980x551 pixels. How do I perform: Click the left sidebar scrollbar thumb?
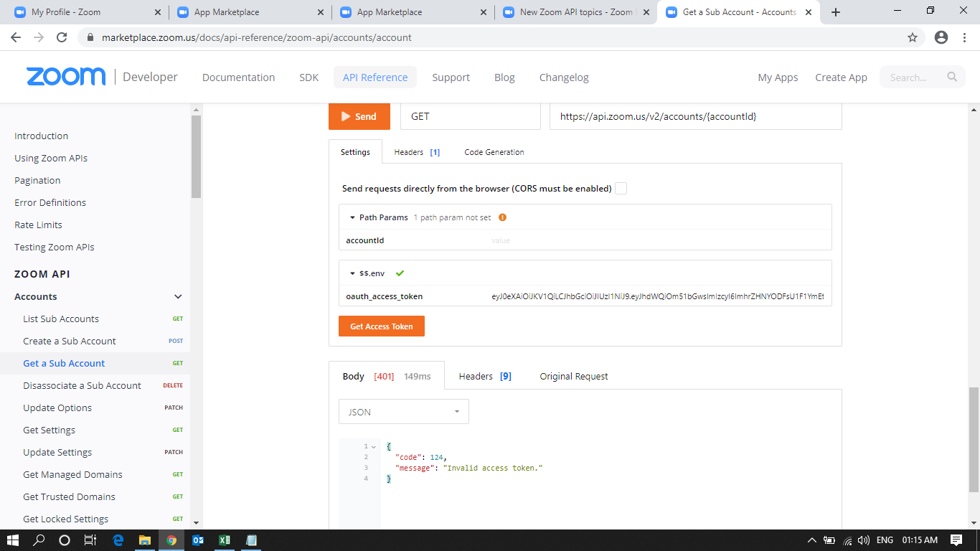tap(196, 156)
